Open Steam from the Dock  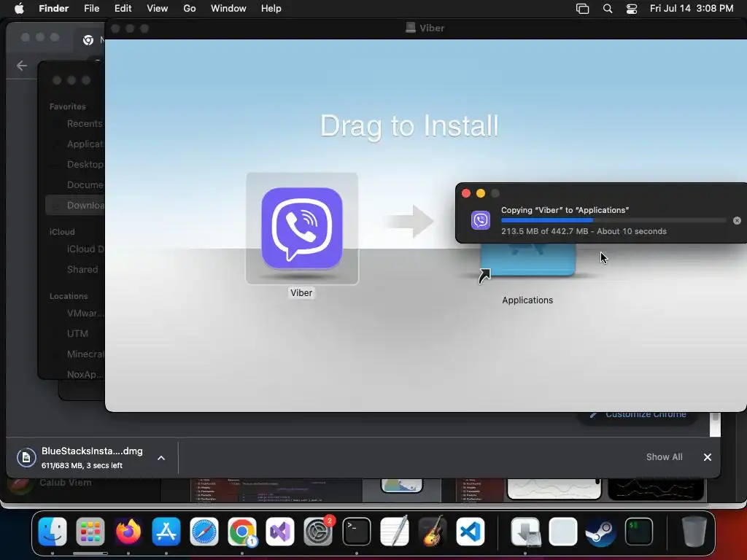(x=600, y=532)
